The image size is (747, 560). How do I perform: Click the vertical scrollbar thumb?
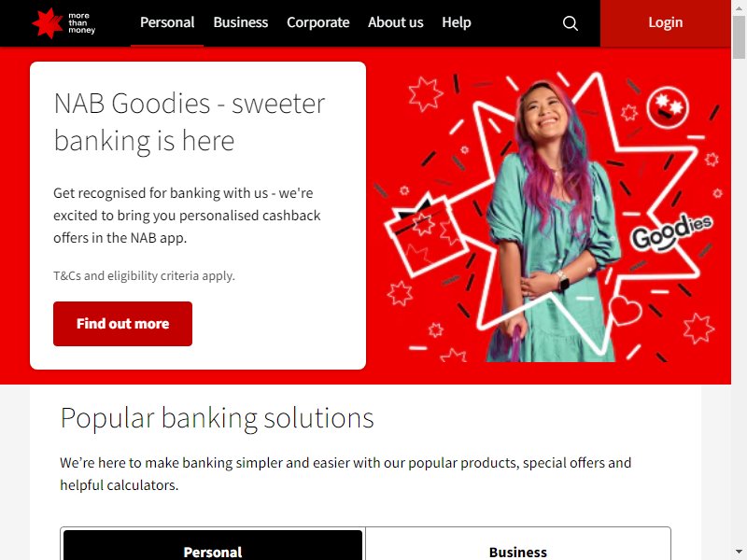739,36
